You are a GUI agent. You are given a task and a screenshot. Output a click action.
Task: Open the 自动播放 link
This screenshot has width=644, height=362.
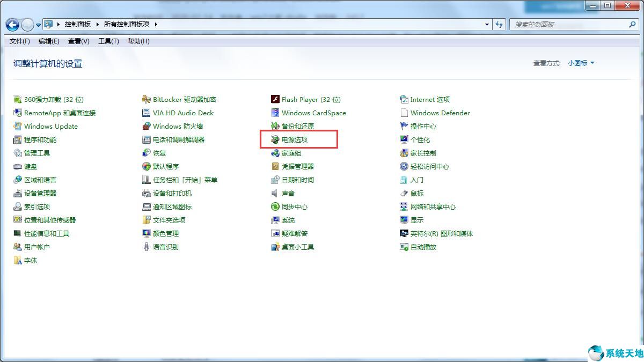423,247
